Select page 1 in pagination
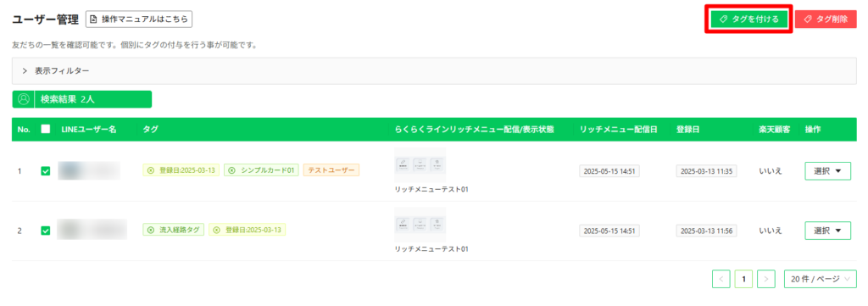Image resolution: width=868 pixels, height=306 pixels. coord(743,280)
